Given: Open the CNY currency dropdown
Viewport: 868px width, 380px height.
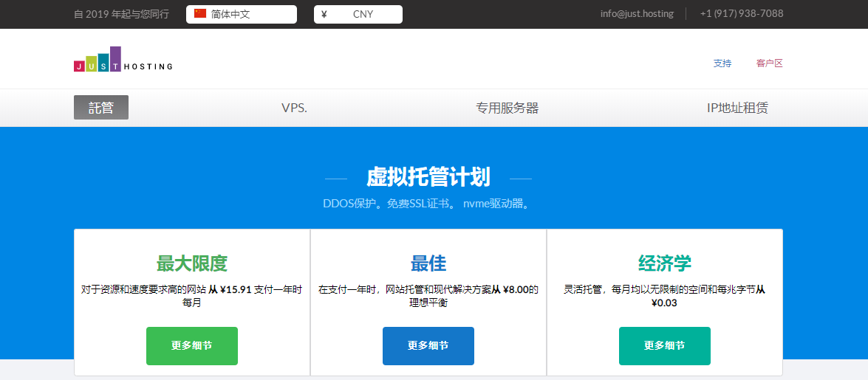Looking at the screenshot, I should click(x=358, y=15).
